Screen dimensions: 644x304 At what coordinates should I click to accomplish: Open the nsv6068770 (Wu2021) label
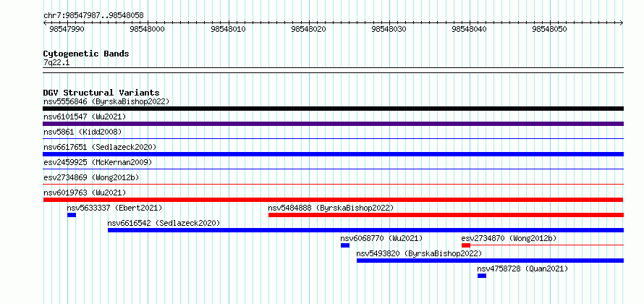pos(381,238)
